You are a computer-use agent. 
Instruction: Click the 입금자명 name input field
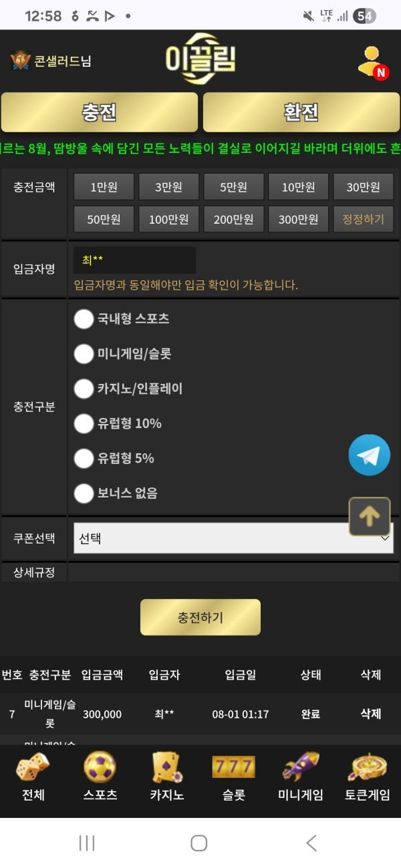[134, 260]
